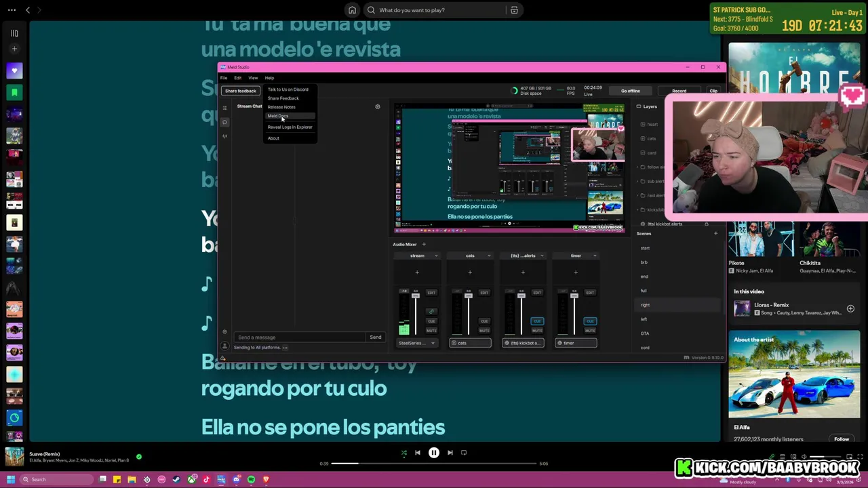Toggle Spotify shuffle

[403, 453]
